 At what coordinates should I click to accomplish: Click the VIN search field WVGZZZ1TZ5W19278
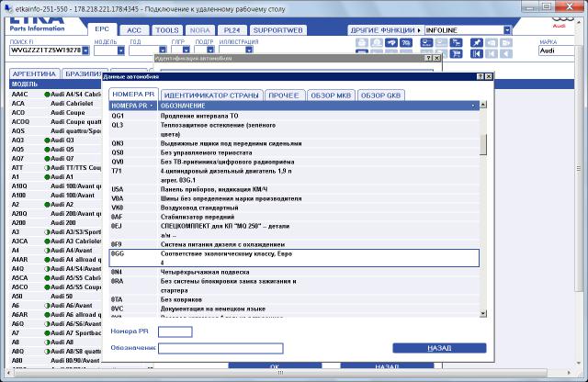click(45, 51)
